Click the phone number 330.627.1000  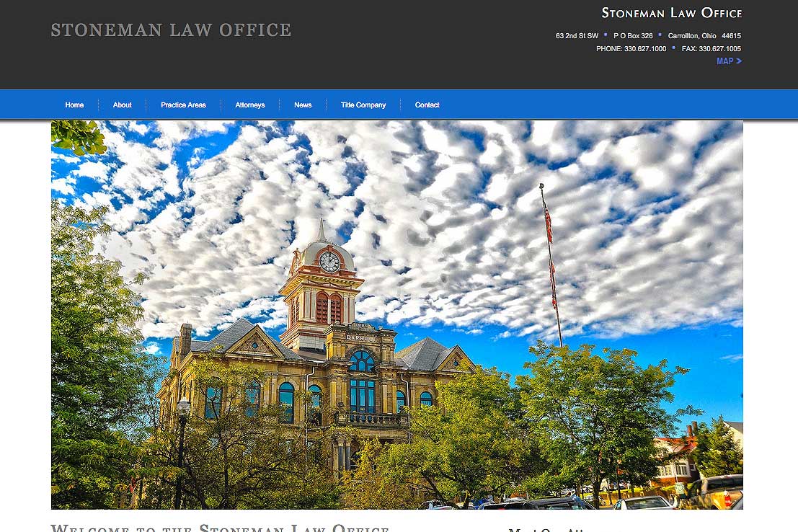click(x=644, y=48)
